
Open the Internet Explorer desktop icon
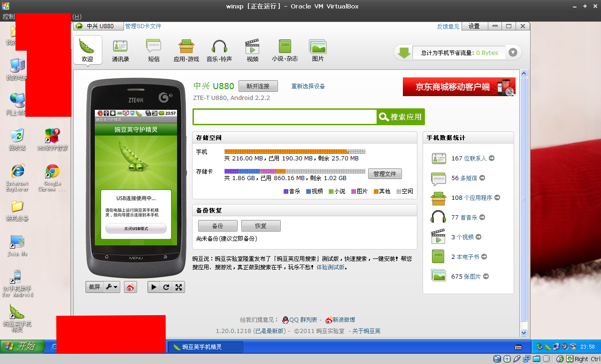[17, 177]
